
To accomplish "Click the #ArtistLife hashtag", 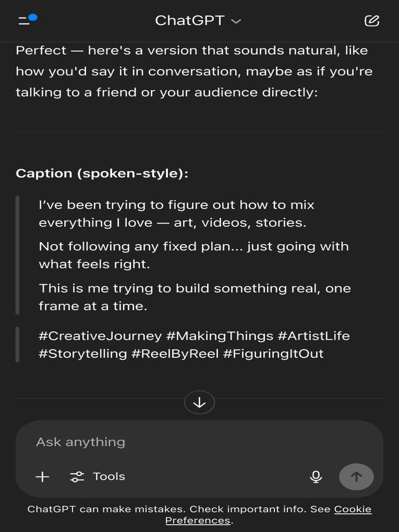I will 314,336.
